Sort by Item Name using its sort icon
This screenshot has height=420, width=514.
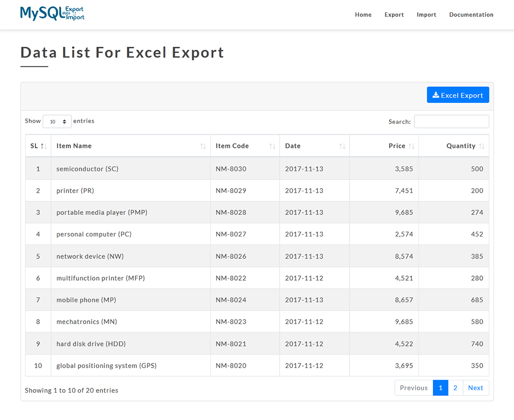203,146
